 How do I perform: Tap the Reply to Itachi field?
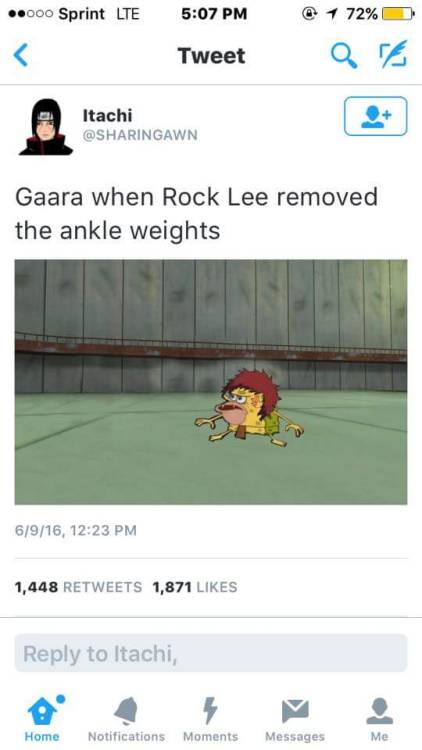pos(211,653)
